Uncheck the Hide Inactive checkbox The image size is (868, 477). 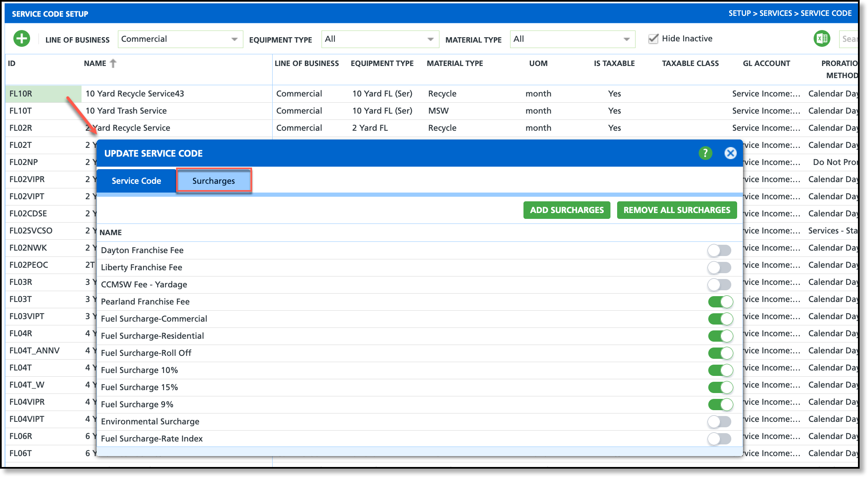[x=653, y=39]
